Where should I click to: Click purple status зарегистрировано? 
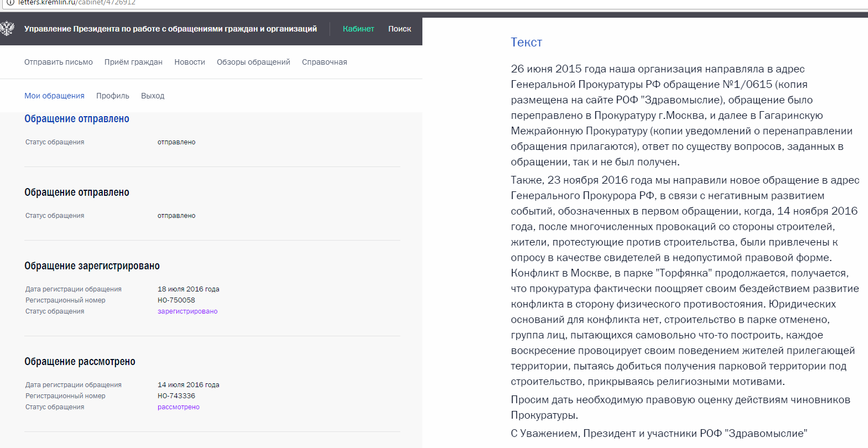click(x=187, y=311)
